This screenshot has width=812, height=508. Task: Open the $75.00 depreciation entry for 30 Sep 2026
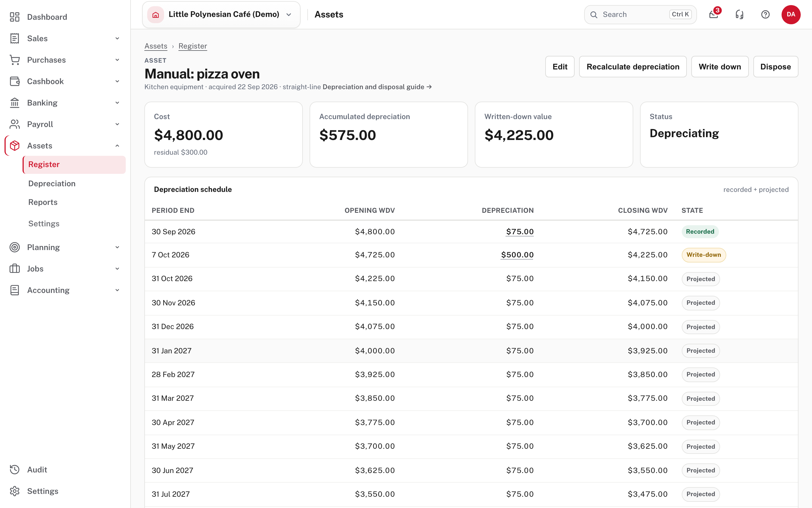(520, 232)
